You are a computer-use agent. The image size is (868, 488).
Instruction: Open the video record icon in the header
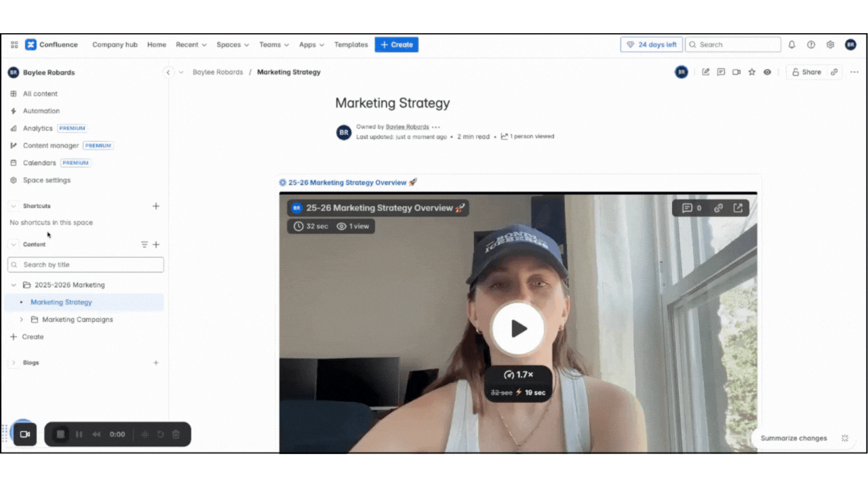click(736, 73)
